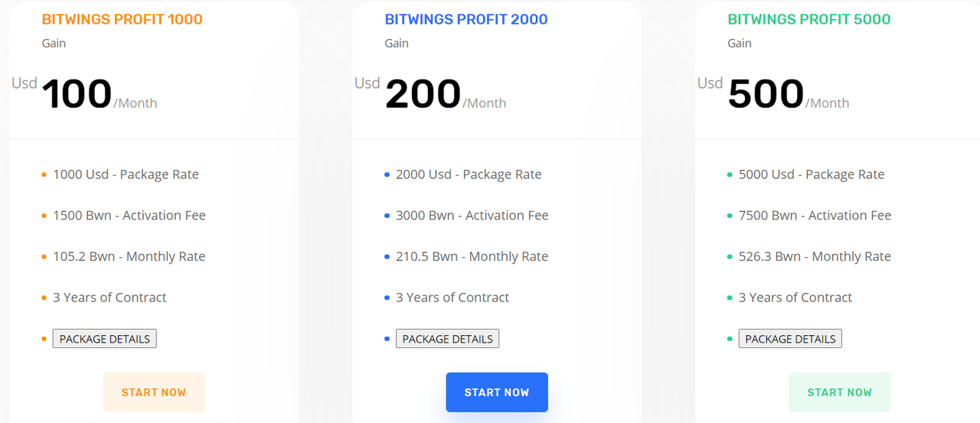Click Start Now for Profit 1000 plan
Image resolution: width=980 pixels, height=423 pixels.
[154, 392]
